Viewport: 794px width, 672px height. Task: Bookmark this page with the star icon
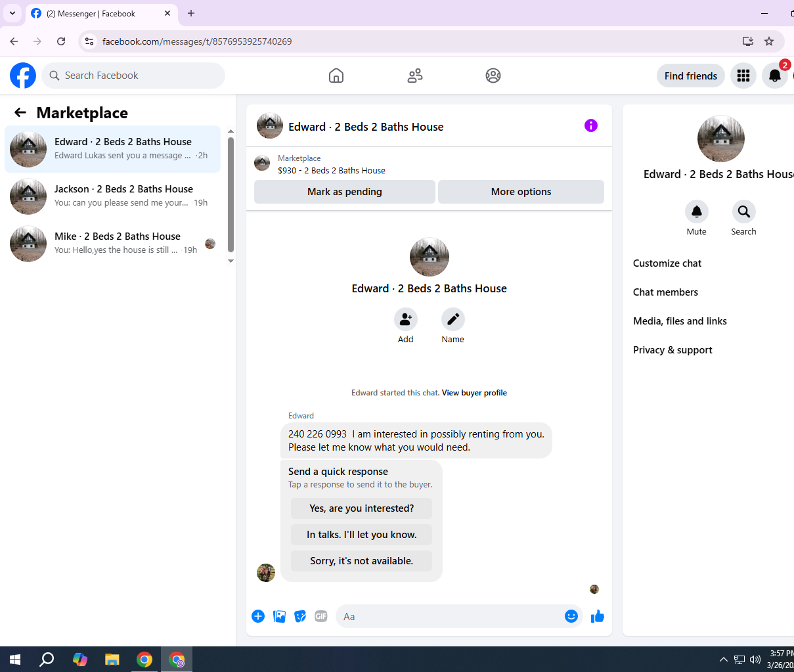tap(769, 41)
